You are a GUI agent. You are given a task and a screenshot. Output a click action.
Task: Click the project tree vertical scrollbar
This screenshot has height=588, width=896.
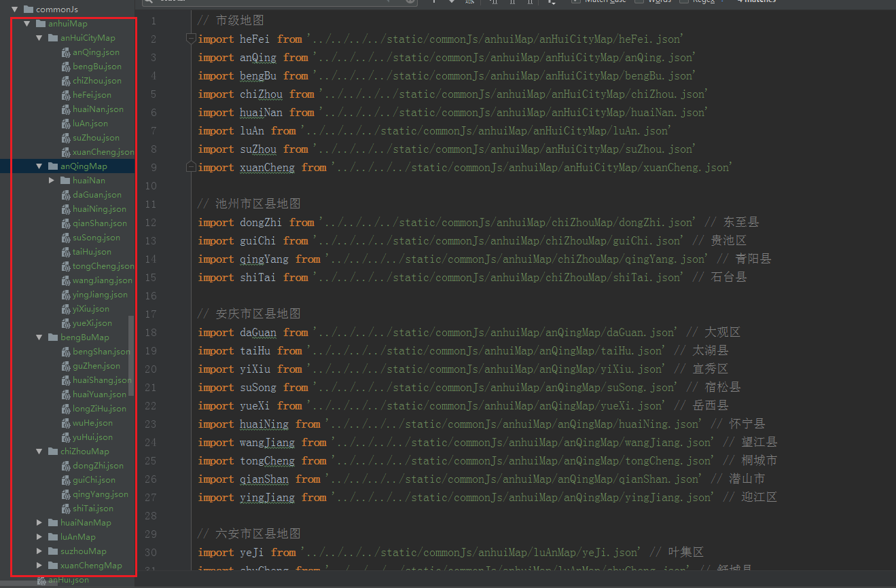(x=131, y=356)
